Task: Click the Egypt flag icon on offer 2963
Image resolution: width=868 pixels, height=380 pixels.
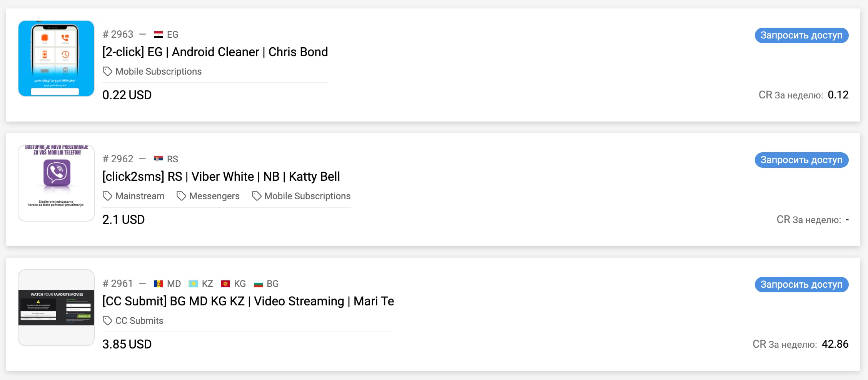Action: (158, 35)
